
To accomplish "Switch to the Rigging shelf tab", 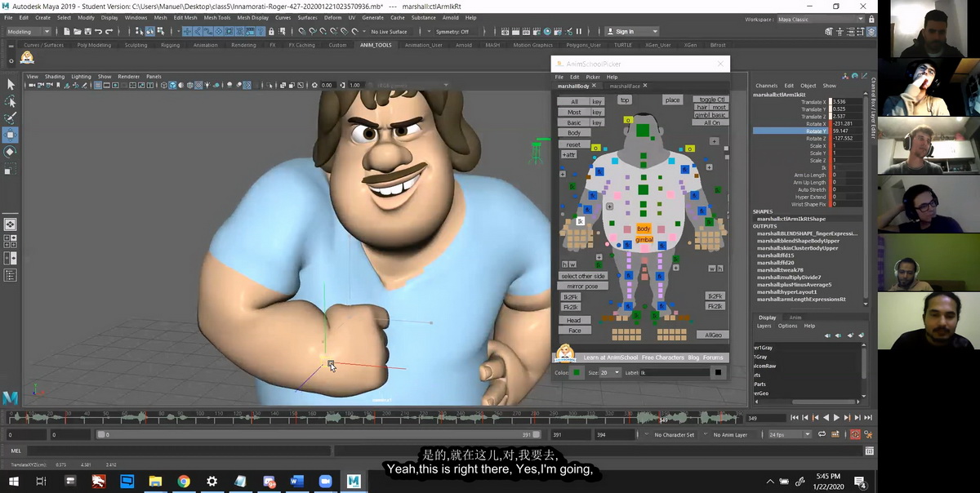I will [170, 45].
